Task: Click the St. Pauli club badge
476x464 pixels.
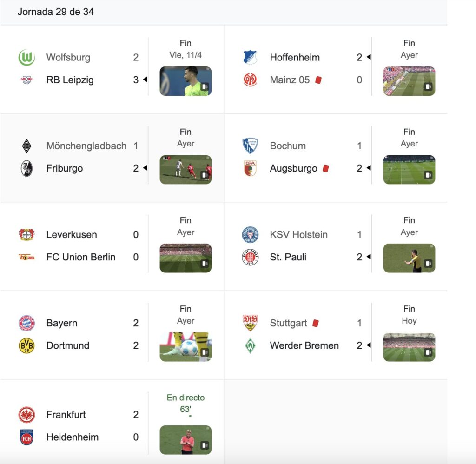Action: (x=250, y=257)
